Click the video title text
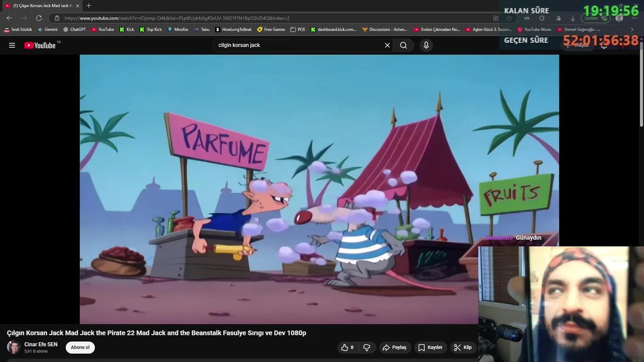Viewport: 644px width, 362px height. (x=156, y=333)
